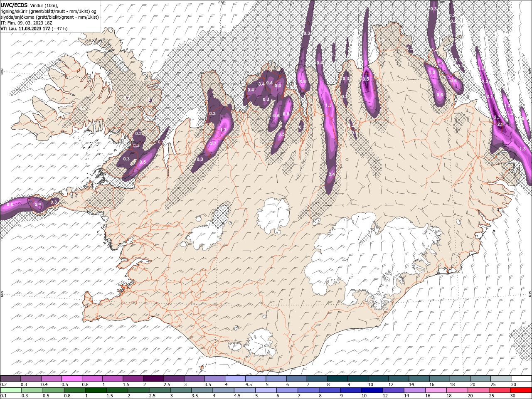The image size is (532, 399).
Task: Click the lightest green legend swatch at 0.1
Action: tap(11, 390)
